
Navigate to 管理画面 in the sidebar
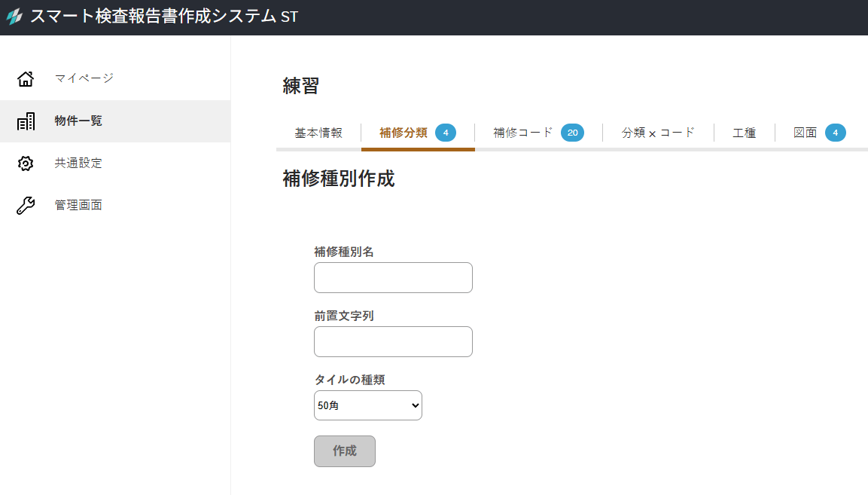tap(78, 205)
